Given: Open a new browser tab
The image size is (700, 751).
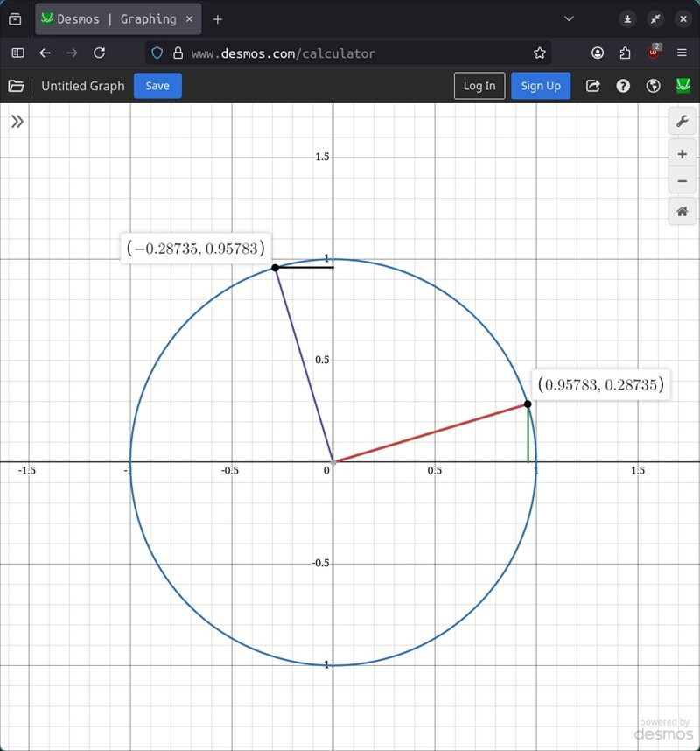Looking at the screenshot, I should click(218, 18).
